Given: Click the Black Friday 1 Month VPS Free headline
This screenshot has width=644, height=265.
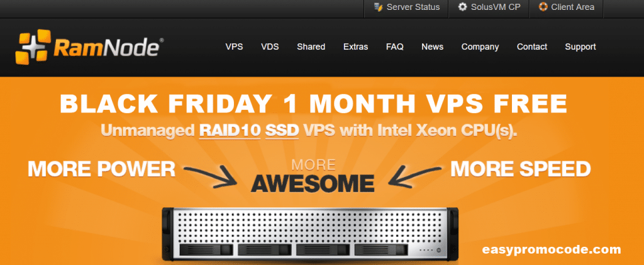Looking at the screenshot, I should tap(314, 104).
